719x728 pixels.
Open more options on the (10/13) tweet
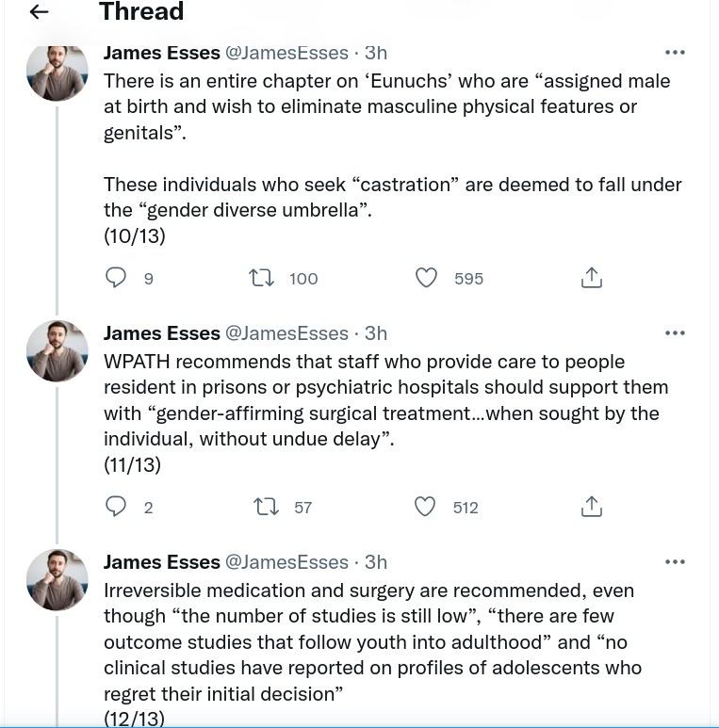point(675,53)
